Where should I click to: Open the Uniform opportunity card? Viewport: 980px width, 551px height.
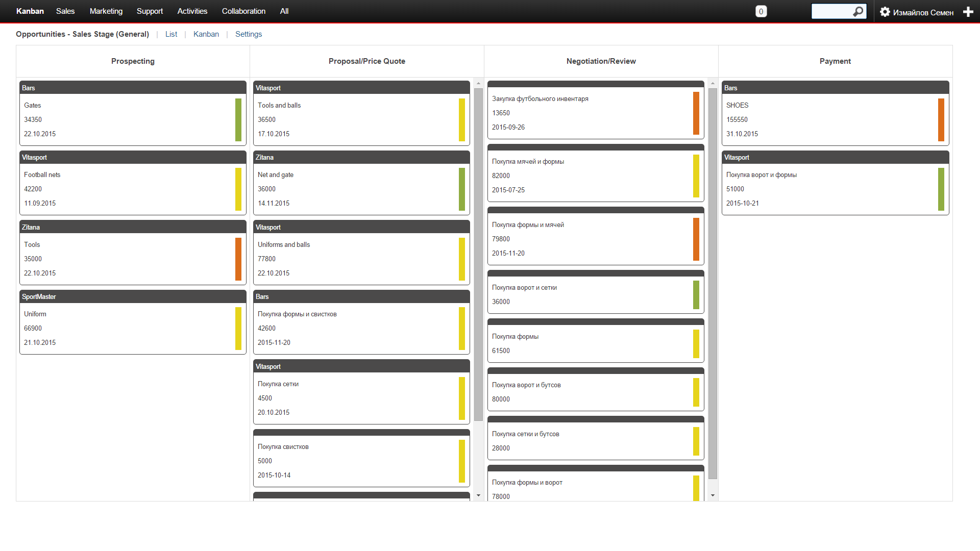point(133,322)
